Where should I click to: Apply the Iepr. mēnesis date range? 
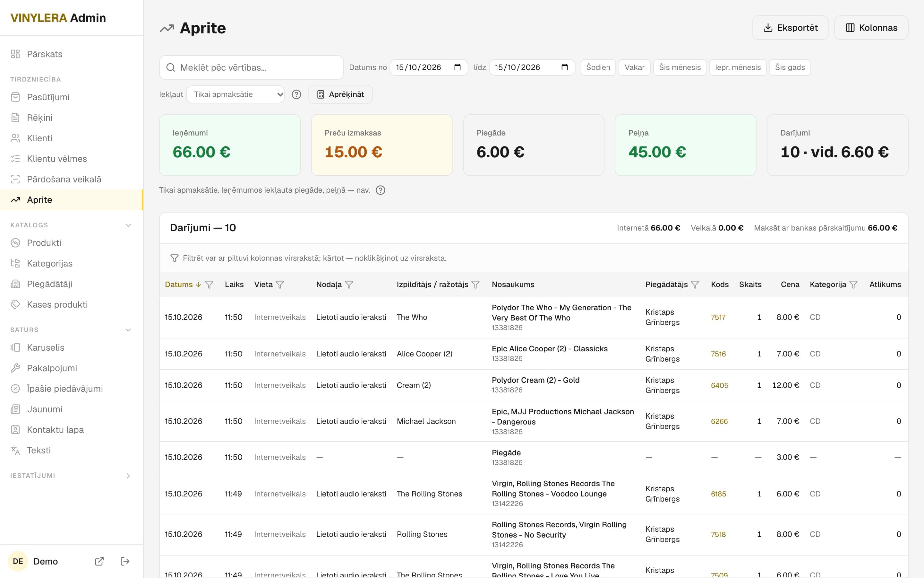[x=738, y=67]
